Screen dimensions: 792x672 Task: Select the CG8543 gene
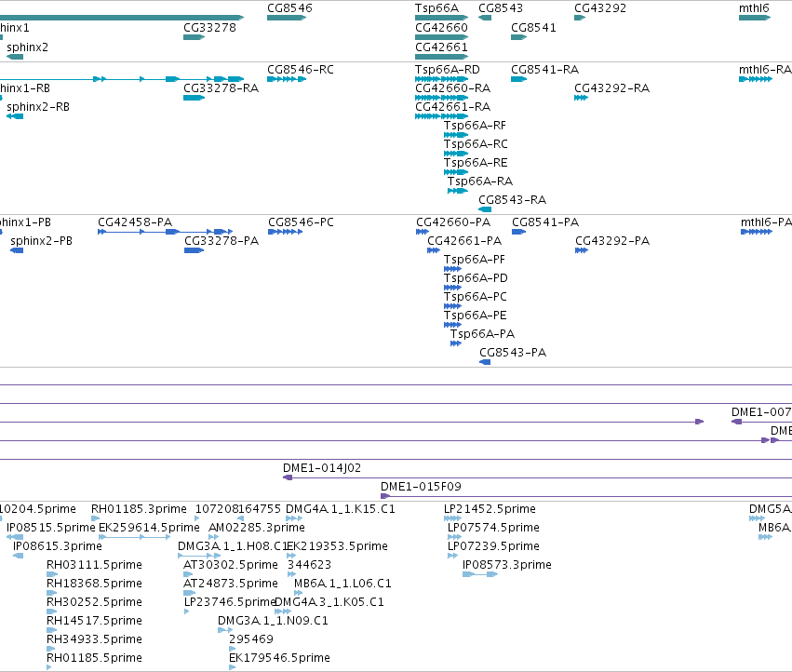pyautogui.click(x=485, y=18)
